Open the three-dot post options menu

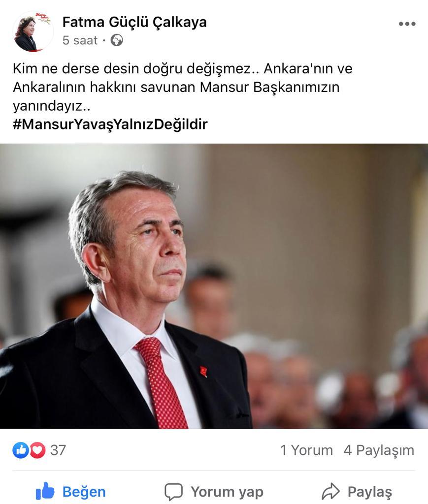click(x=407, y=24)
